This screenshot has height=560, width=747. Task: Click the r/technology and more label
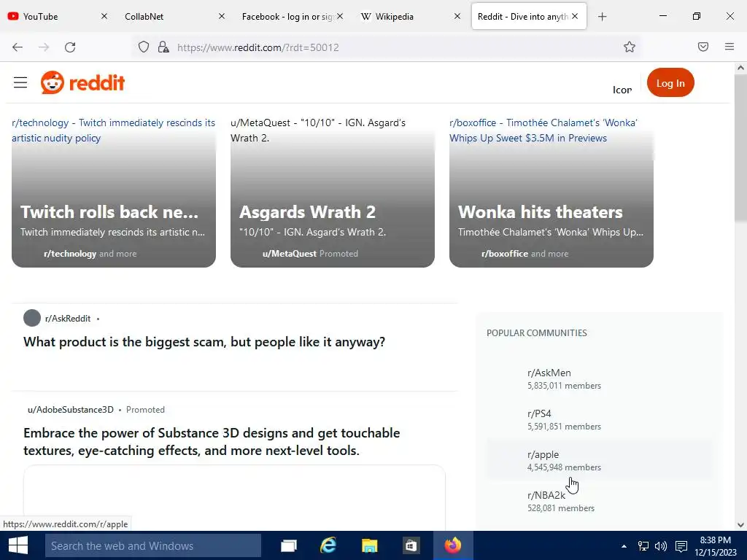pyautogui.click(x=90, y=253)
